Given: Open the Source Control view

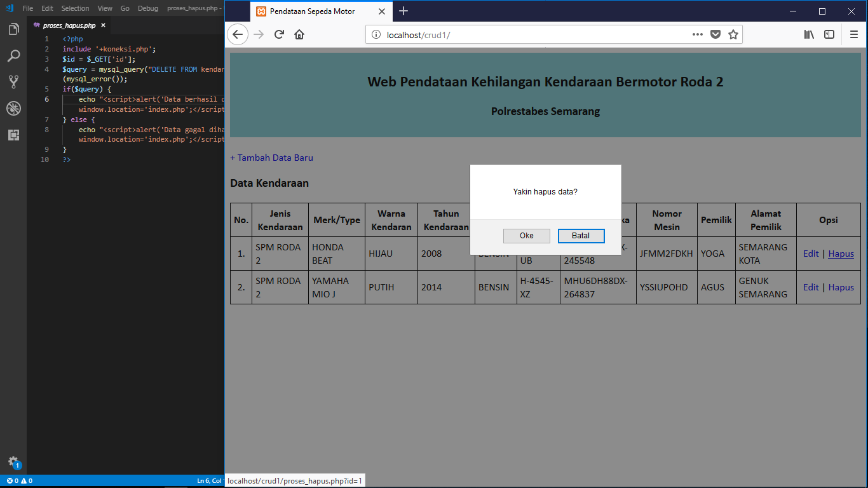Looking at the screenshot, I should (x=13, y=82).
